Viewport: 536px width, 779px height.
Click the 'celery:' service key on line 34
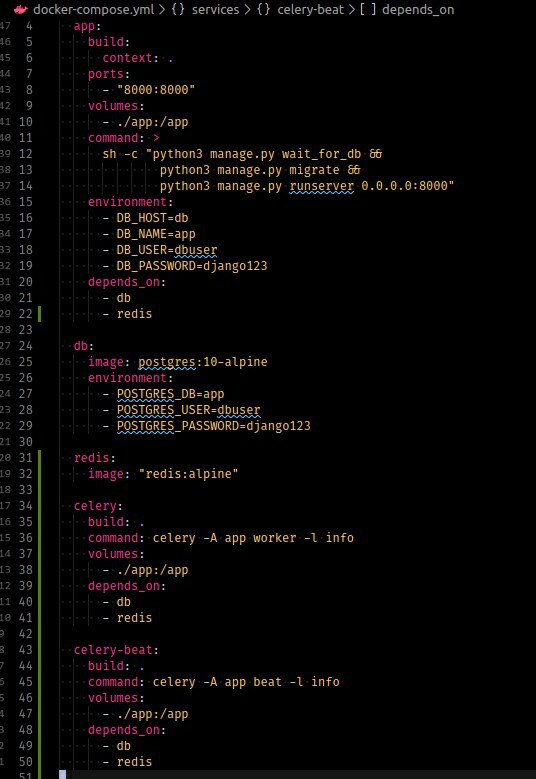click(x=98, y=505)
